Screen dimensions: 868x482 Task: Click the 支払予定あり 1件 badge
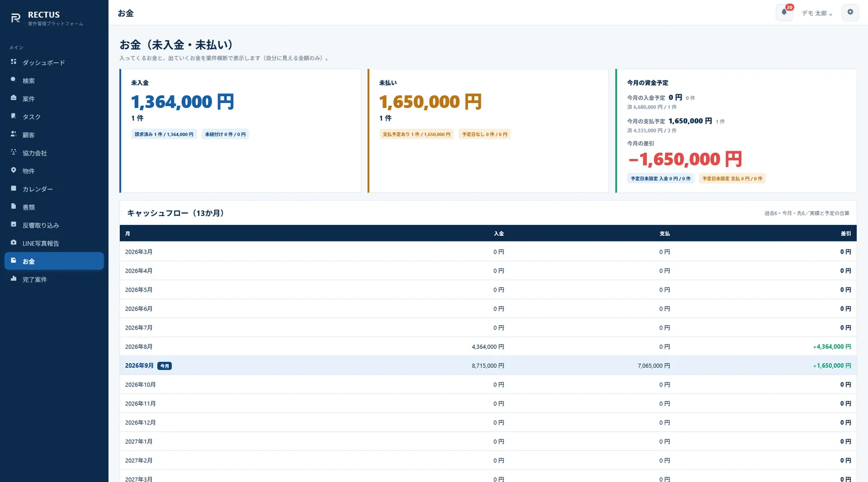point(417,134)
